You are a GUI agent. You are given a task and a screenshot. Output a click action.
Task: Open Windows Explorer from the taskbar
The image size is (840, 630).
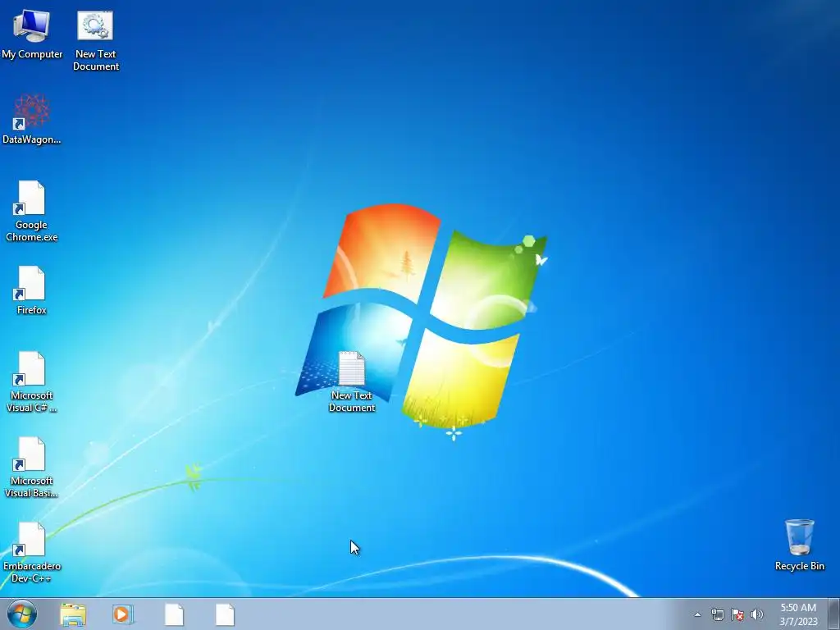coord(73,614)
